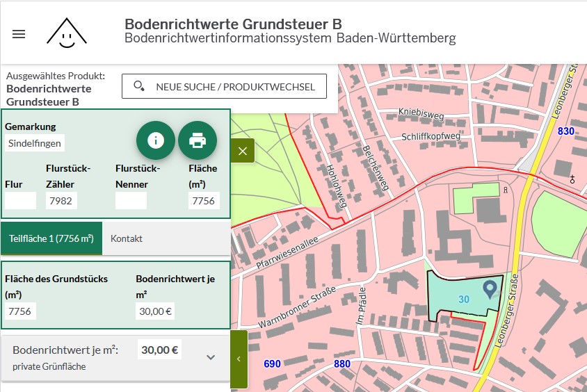This screenshot has width=587, height=392.
Task: Click the 830 zone value on map
Action: (565, 131)
